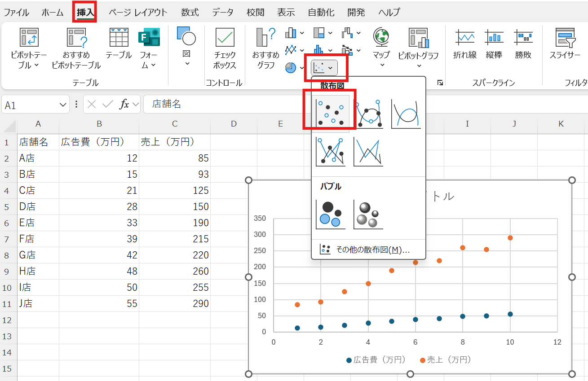Insert a slicer (スライサー)

565,43
